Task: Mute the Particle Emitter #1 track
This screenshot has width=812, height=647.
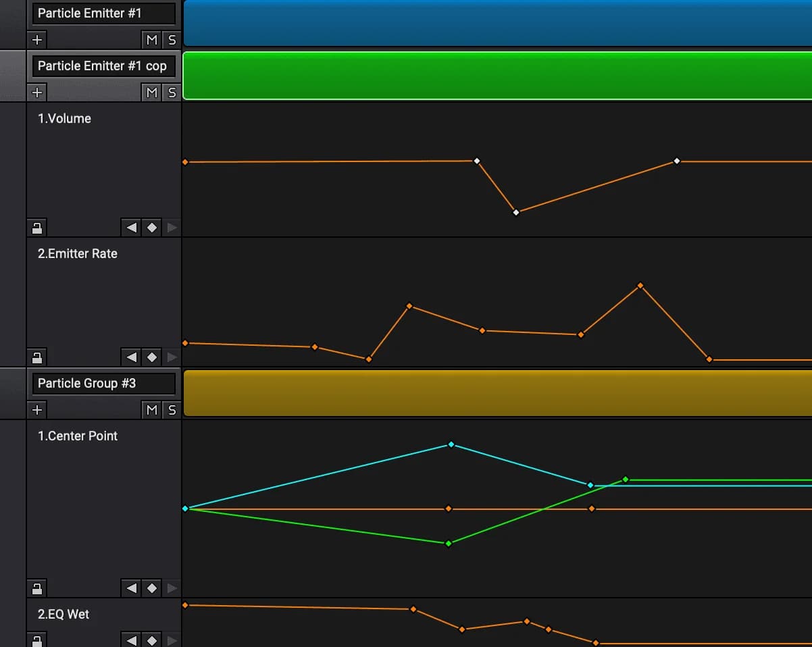Action: 151,40
